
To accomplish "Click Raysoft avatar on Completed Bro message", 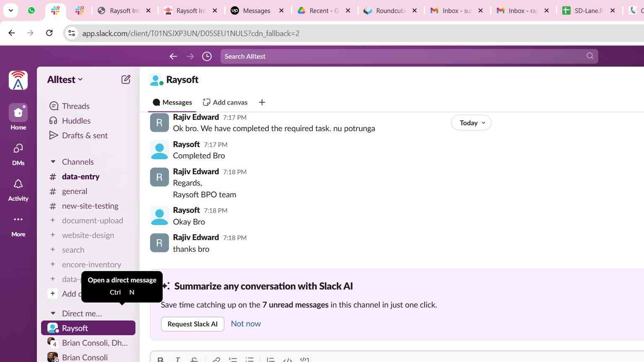I will [x=159, y=150].
